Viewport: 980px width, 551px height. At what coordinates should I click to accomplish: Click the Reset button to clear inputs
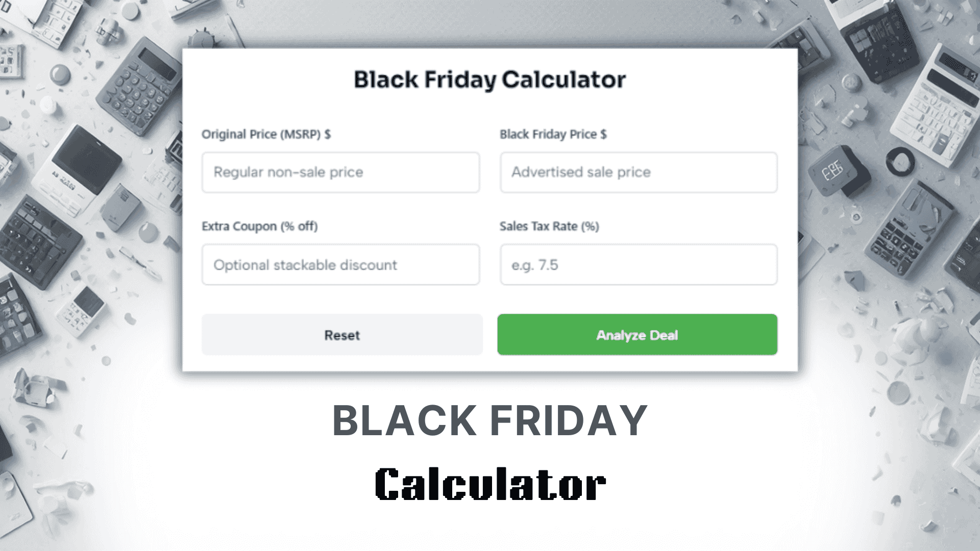click(x=341, y=335)
